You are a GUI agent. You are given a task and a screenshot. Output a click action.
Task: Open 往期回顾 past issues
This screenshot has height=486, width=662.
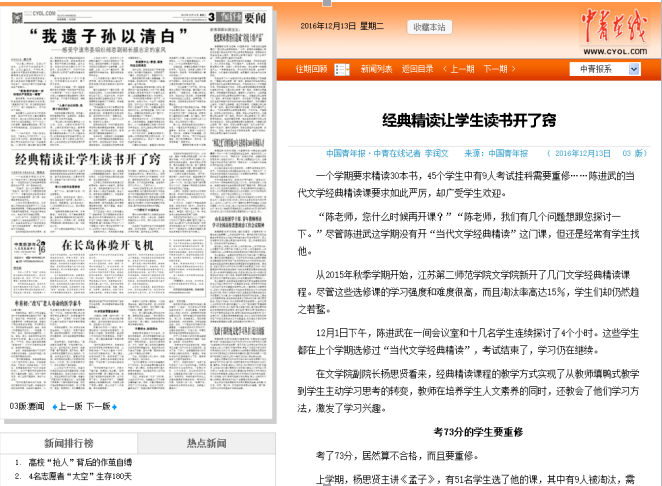[310, 69]
